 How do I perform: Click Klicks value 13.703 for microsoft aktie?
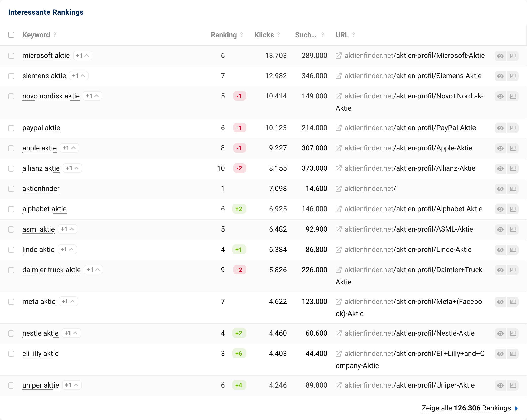pos(276,55)
